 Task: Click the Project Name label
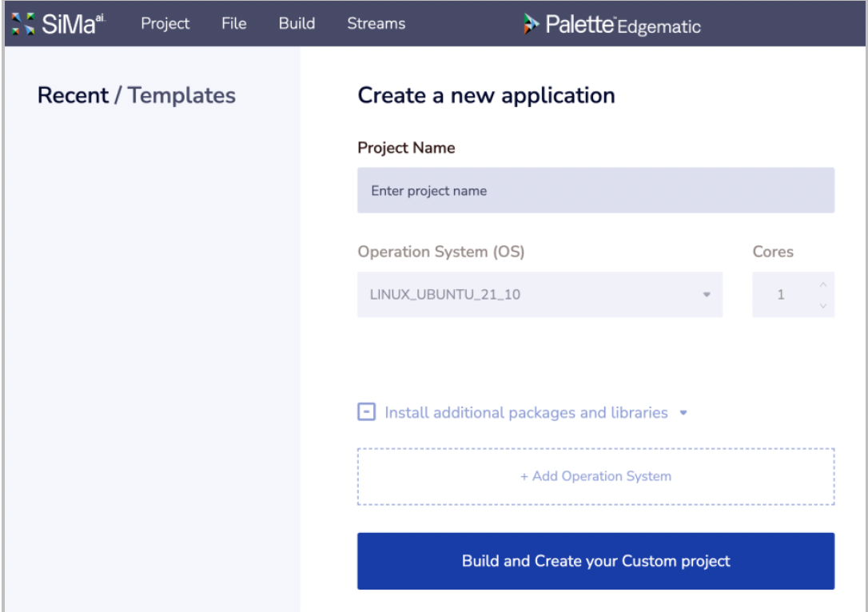[406, 148]
